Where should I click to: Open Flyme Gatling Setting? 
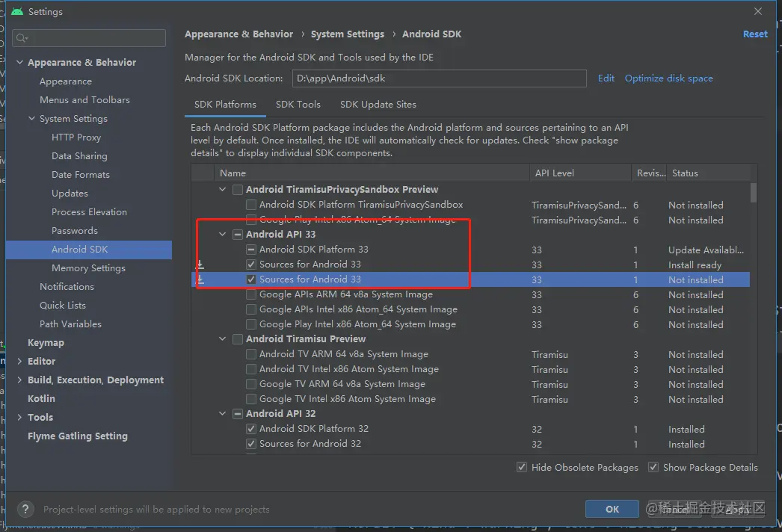pos(78,436)
